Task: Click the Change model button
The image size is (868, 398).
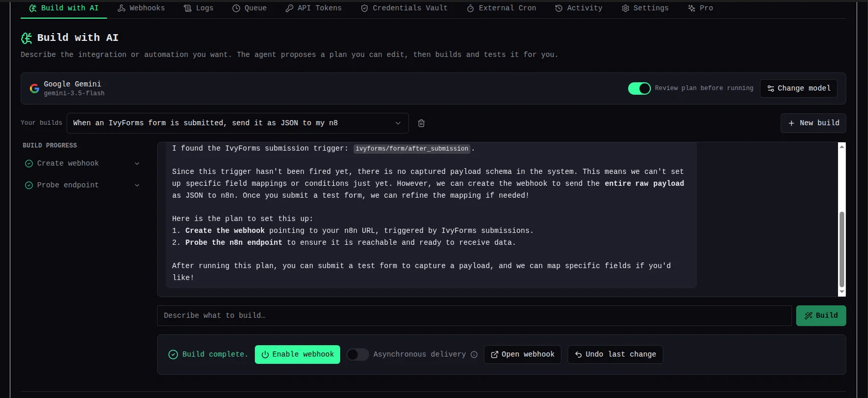Action: pyautogui.click(x=798, y=89)
